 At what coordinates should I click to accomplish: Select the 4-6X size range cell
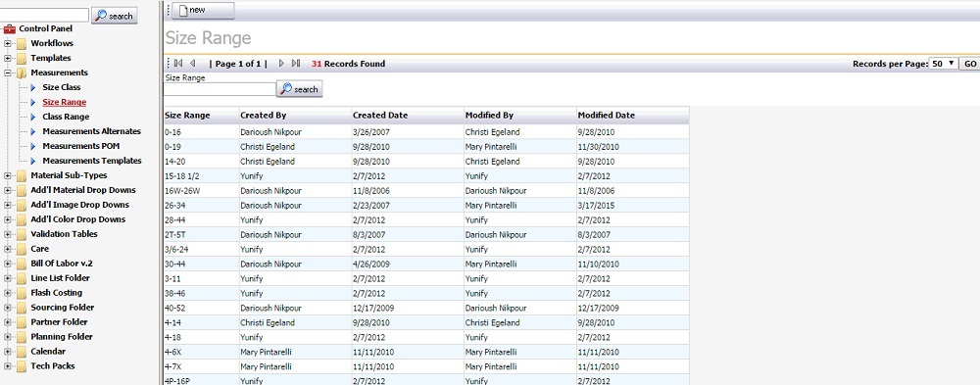[x=201, y=352]
